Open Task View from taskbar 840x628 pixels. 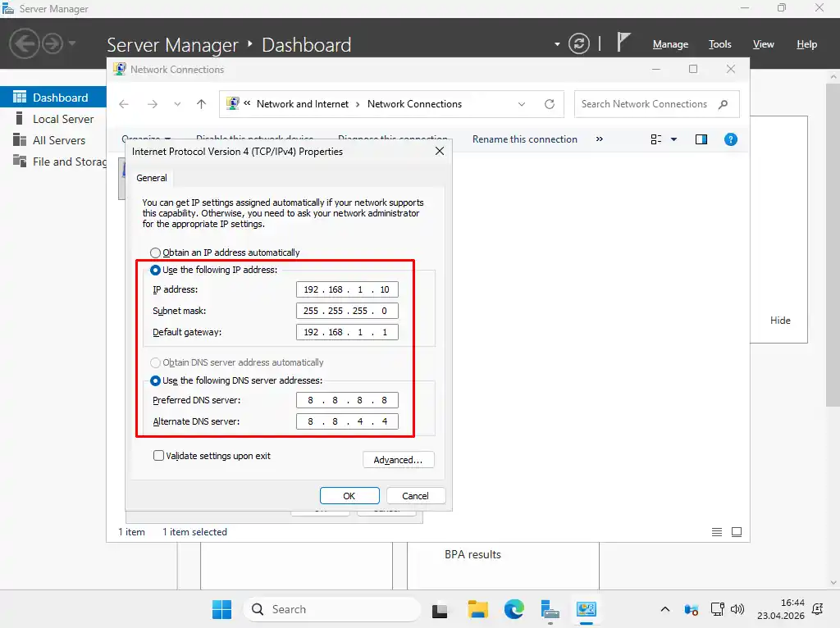440,610
